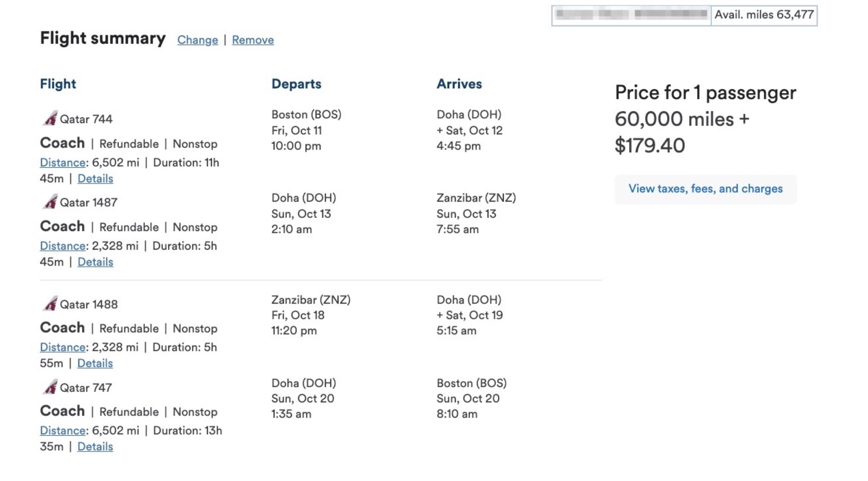Click the Avail. miles 63,477 balance box
The height and width of the screenshot is (481, 868).
coord(764,15)
